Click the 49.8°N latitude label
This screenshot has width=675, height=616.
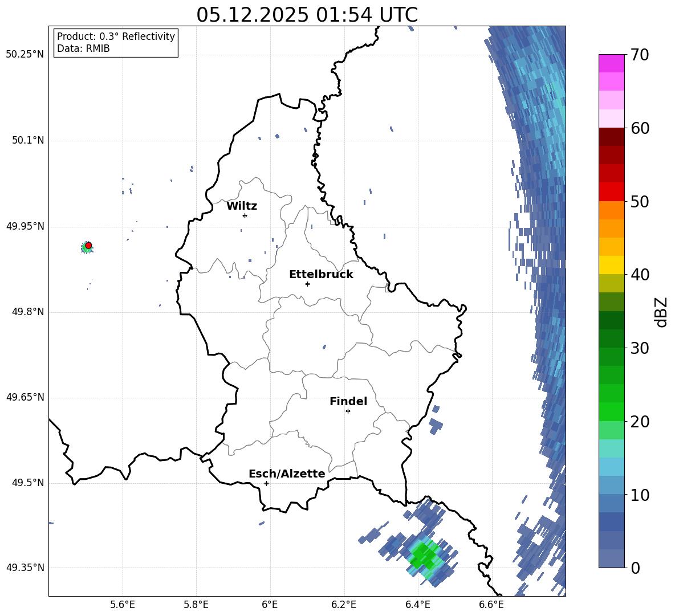[27, 312]
